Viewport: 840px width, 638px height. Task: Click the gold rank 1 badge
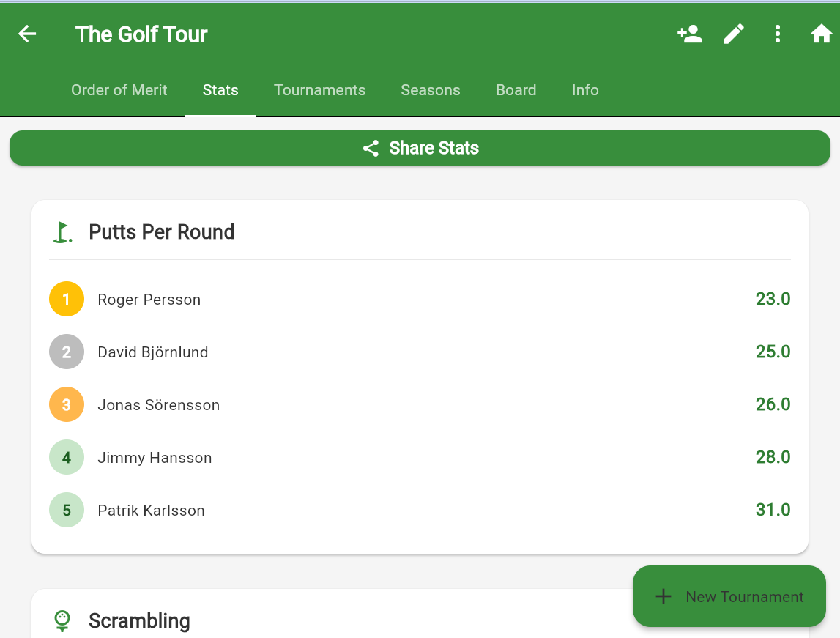pyautogui.click(x=67, y=300)
